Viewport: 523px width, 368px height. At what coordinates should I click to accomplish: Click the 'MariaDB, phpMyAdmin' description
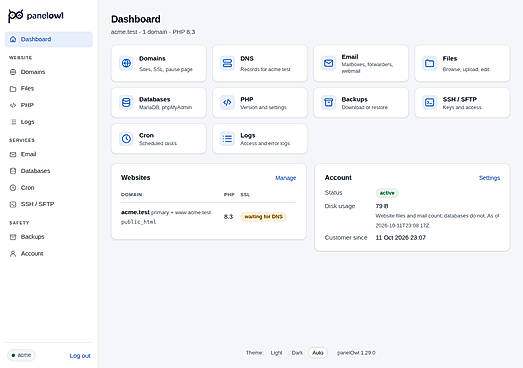pos(165,107)
